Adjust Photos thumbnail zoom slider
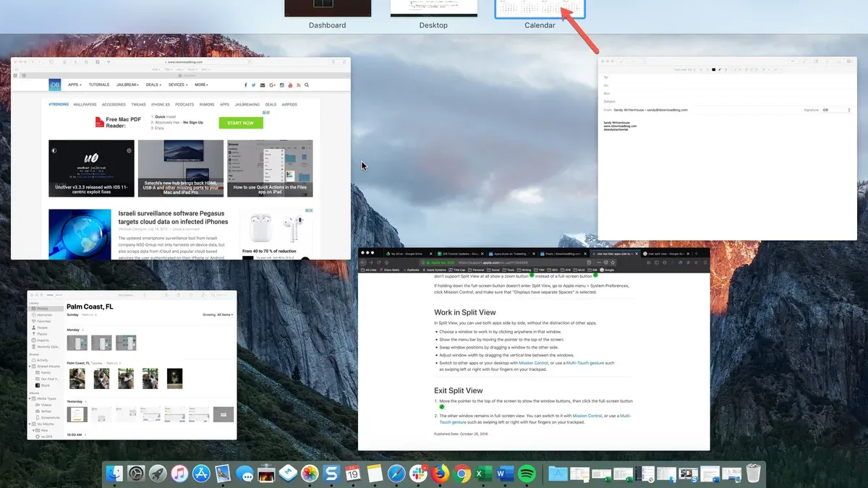This screenshot has height=488, width=868. pos(54,295)
